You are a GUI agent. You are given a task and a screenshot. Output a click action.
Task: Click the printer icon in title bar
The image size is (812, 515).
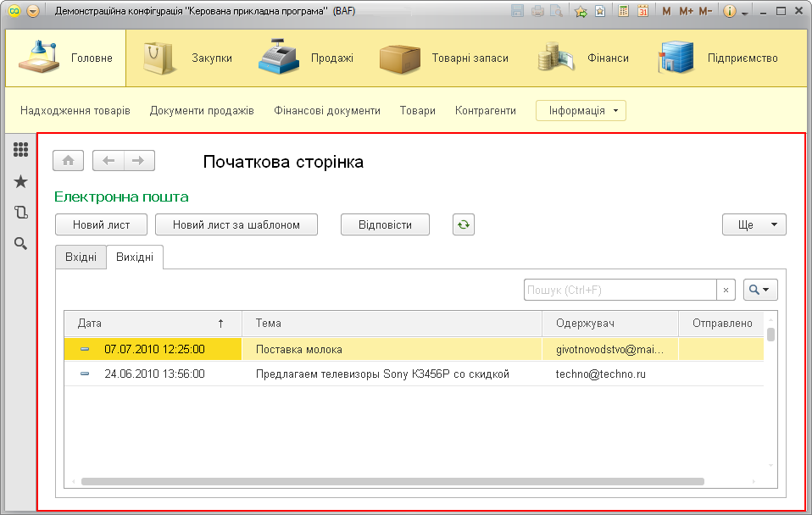click(537, 11)
